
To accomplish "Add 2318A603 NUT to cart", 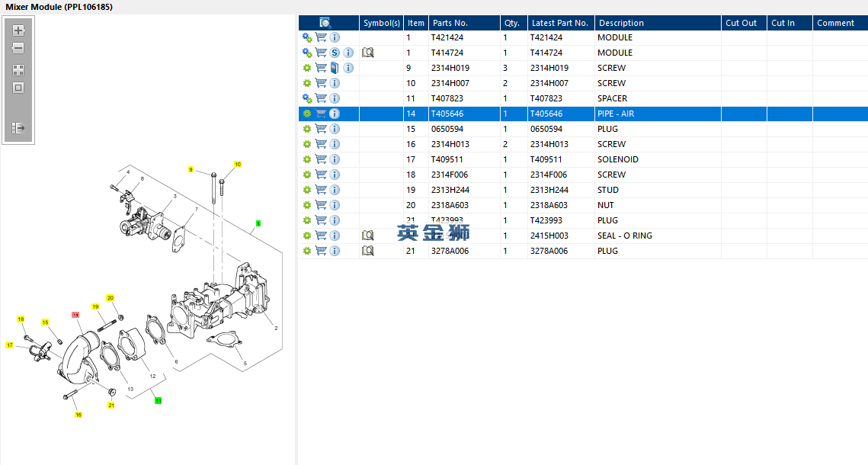I will [x=321, y=205].
